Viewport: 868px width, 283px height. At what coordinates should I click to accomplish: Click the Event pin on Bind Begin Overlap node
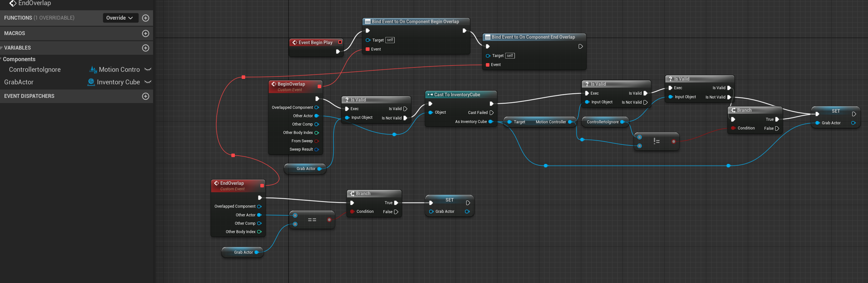coord(368,49)
